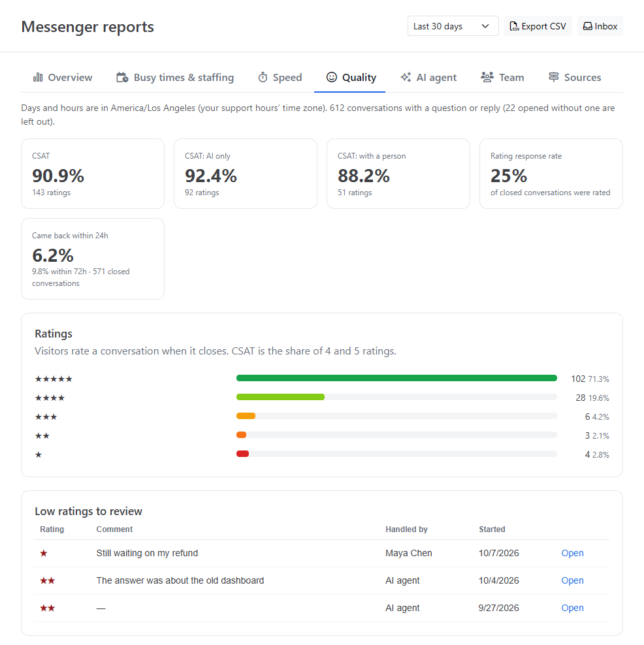Click the signpost icon beside Sources
Image resolution: width=644 pixels, height=645 pixels.
(x=553, y=77)
